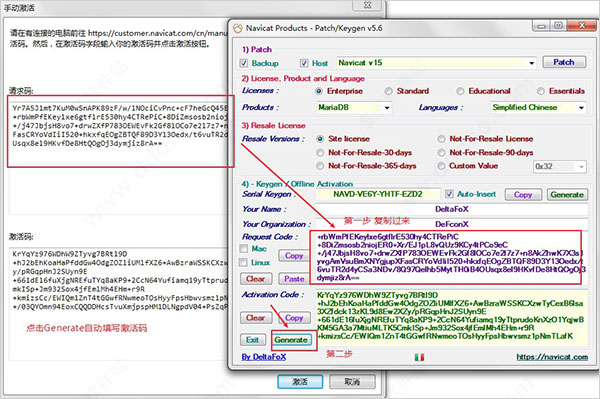
Task: Close the 手动激活 dialog window
Action: click(367, 5)
